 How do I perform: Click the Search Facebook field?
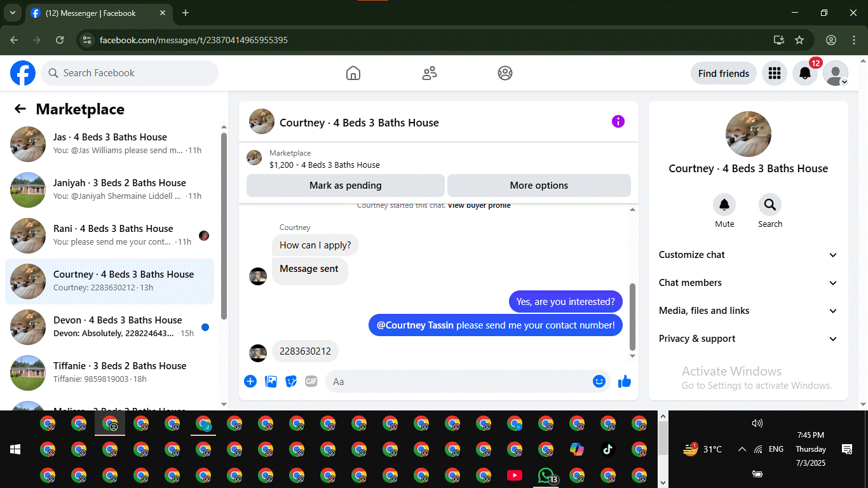coord(130,73)
